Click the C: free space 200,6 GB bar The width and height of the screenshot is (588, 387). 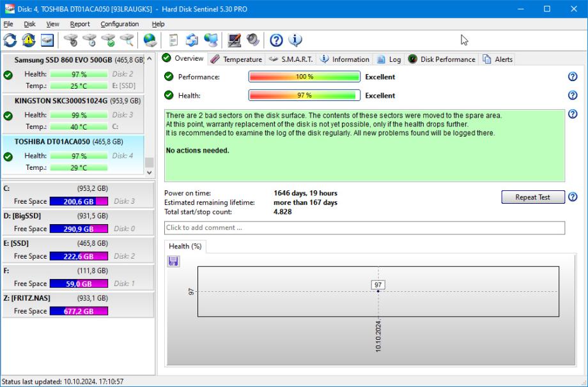tap(79, 201)
